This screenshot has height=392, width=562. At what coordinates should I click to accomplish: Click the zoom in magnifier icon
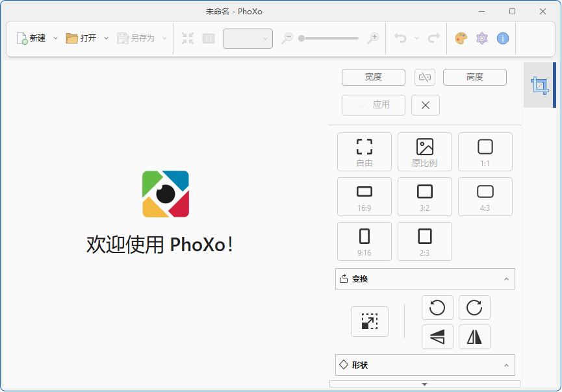pos(373,38)
